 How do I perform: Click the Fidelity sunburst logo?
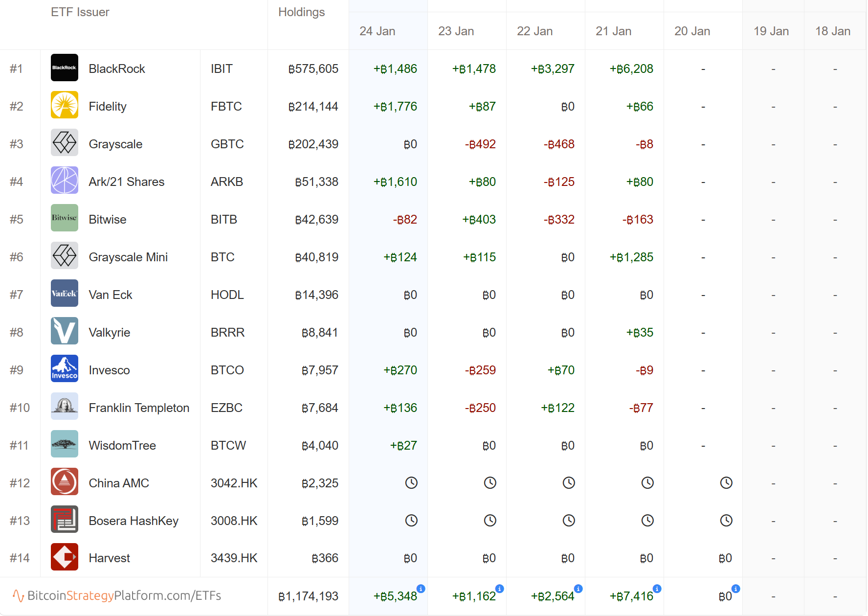pyautogui.click(x=65, y=105)
